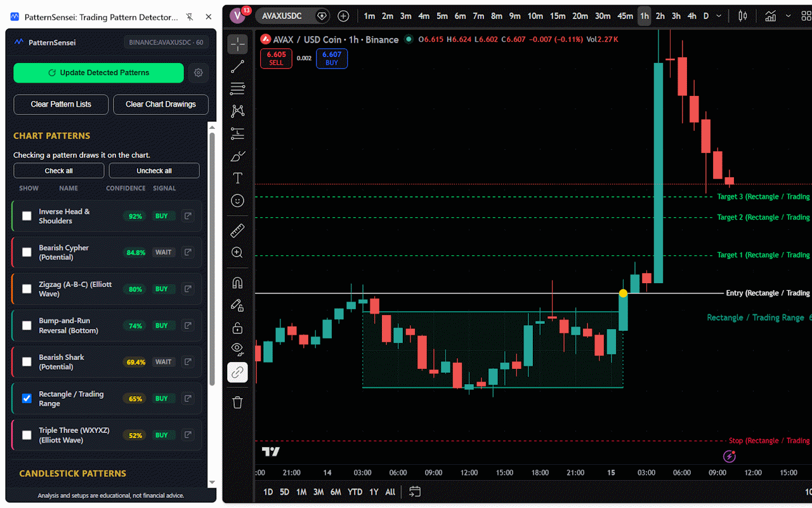Open the emoji sticker tool

pyautogui.click(x=237, y=201)
